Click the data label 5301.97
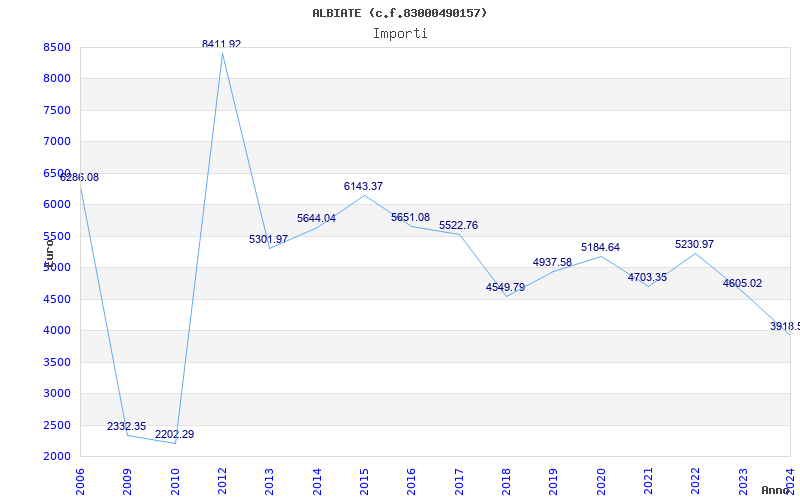 click(268, 239)
